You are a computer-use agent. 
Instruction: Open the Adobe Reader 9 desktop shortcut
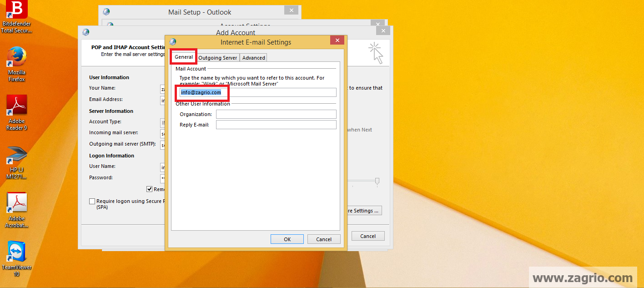point(17,112)
